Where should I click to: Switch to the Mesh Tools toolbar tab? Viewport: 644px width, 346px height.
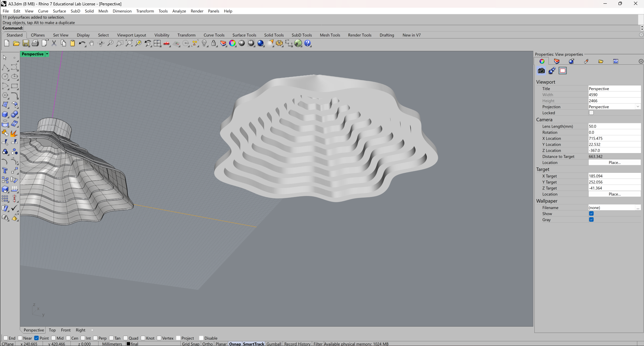[330, 35]
